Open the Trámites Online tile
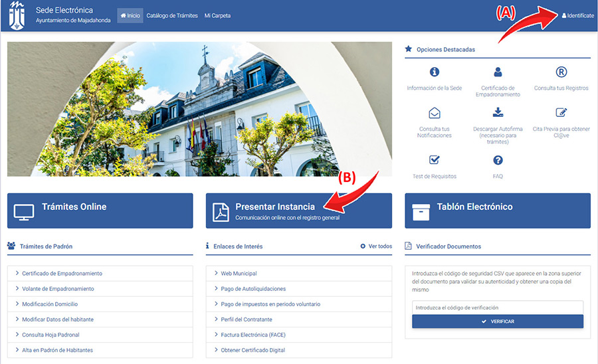The height and width of the screenshot is (364, 598). pyautogui.click(x=100, y=211)
